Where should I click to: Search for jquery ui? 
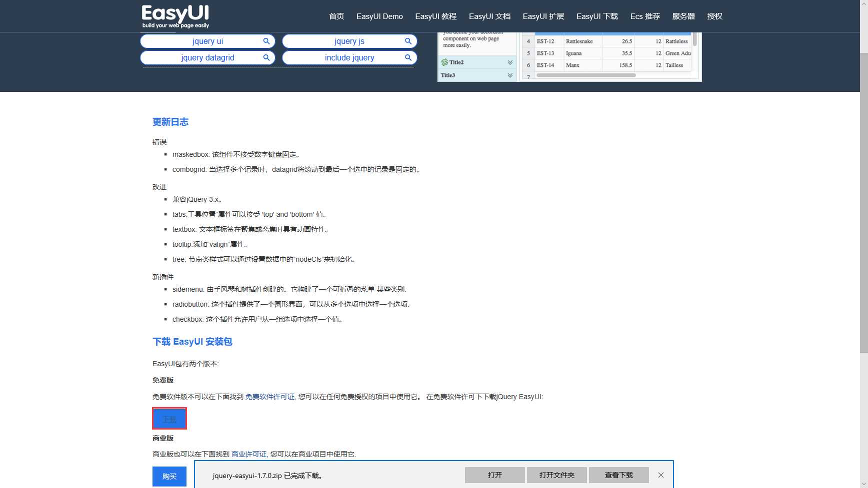(x=207, y=41)
